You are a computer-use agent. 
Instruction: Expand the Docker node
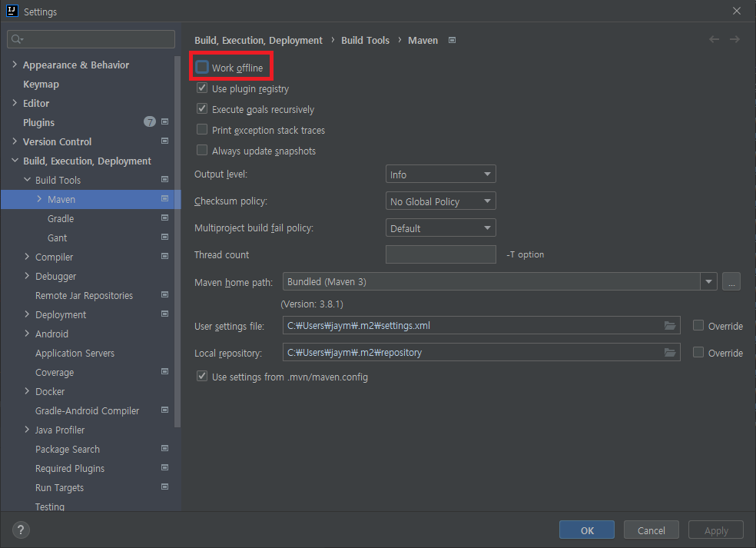(27, 391)
